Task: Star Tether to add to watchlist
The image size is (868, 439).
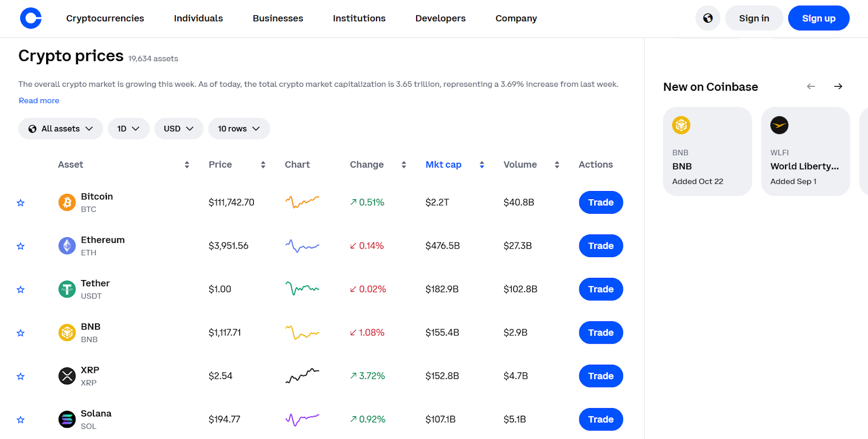Action: [21, 289]
